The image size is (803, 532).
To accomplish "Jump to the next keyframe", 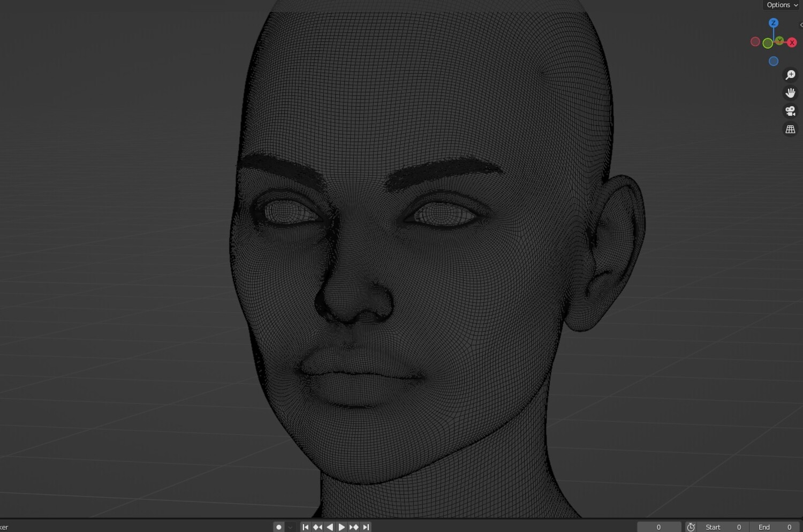I will tap(354, 527).
